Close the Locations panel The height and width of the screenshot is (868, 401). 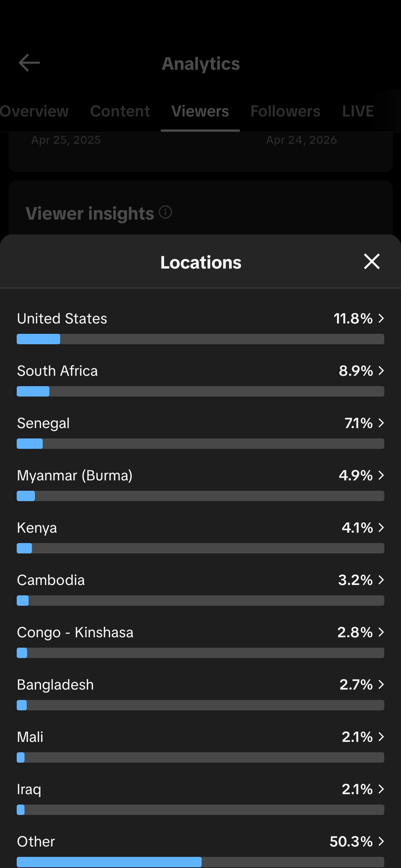coord(372,262)
